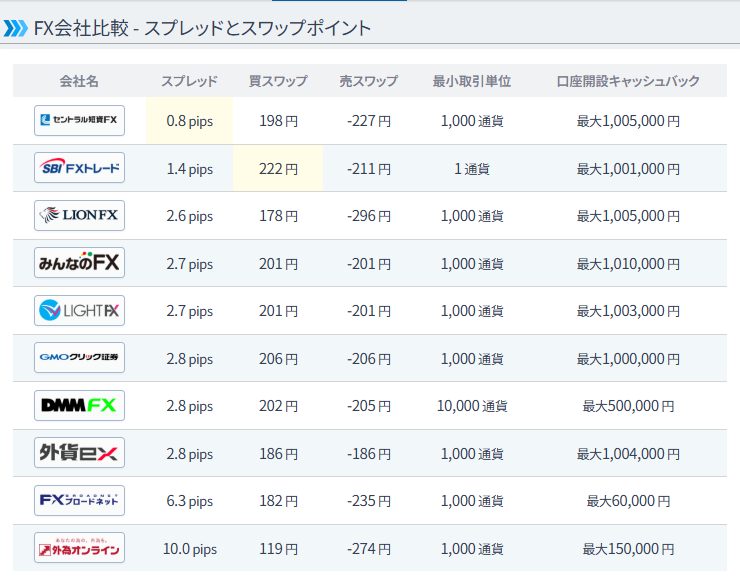Viewport: 740px width, 585px height.
Task: Click the blue triple-arrow heading icon
Action: coord(15,28)
